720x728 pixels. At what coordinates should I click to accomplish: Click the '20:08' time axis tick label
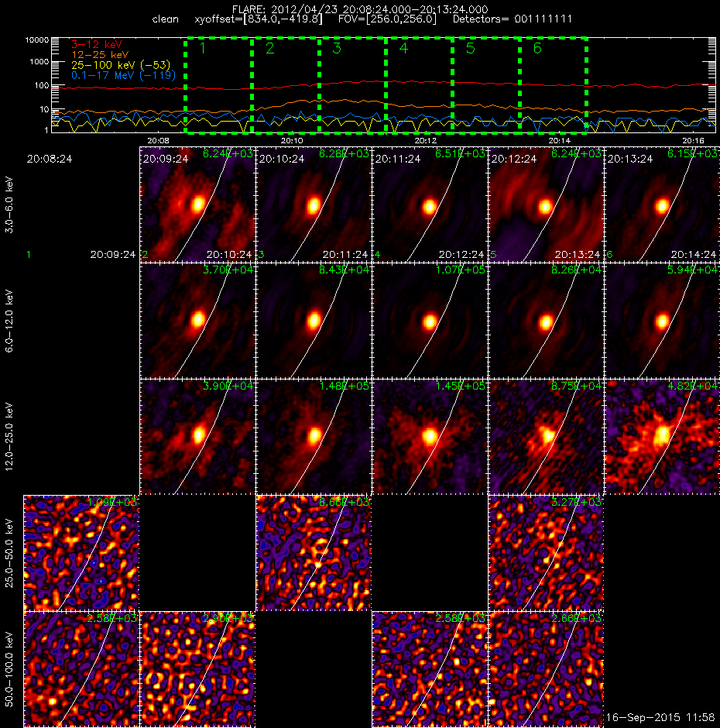(158, 140)
